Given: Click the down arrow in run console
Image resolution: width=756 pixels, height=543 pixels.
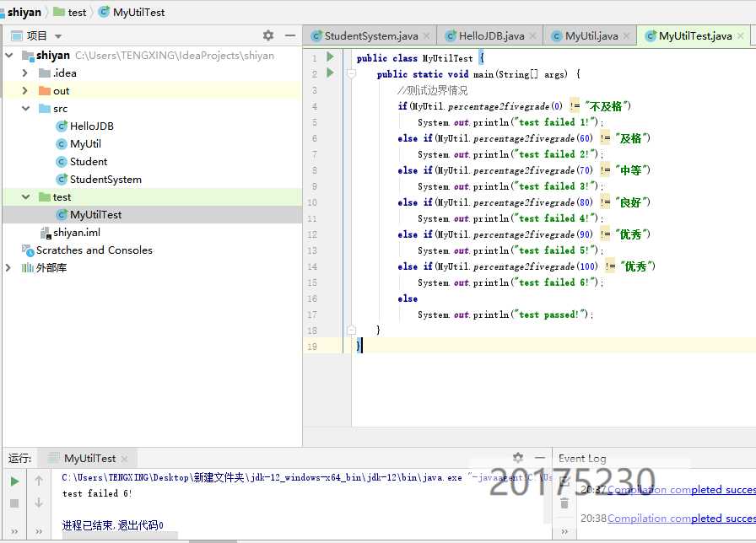Looking at the screenshot, I should pyautogui.click(x=39, y=503).
